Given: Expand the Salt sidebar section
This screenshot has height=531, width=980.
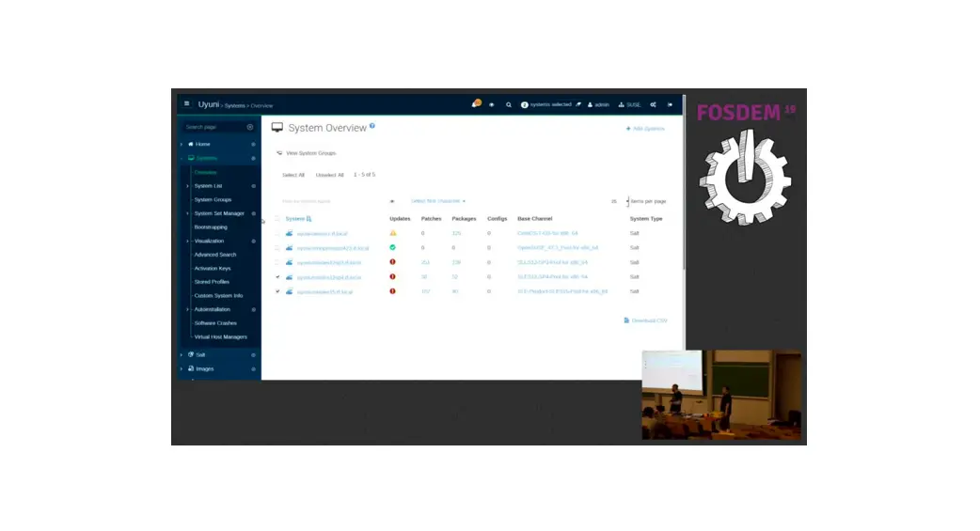Looking at the screenshot, I should tap(182, 355).
